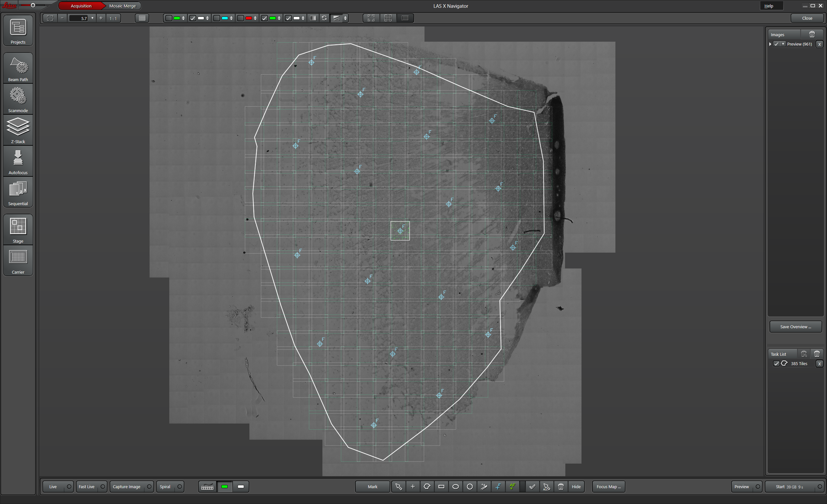This screenshot has width=827, height=504.
Task: Open the zoom level dropdown arrow
Action: point(92,18)
